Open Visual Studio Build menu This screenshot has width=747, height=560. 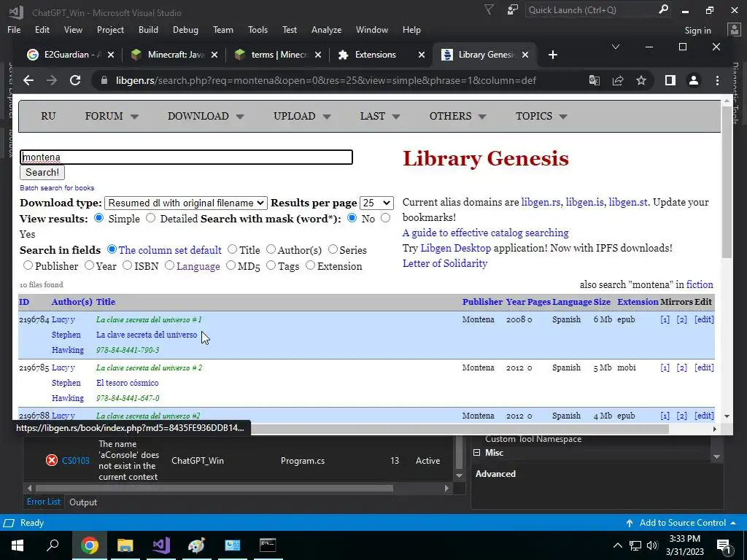click(148, 29)
